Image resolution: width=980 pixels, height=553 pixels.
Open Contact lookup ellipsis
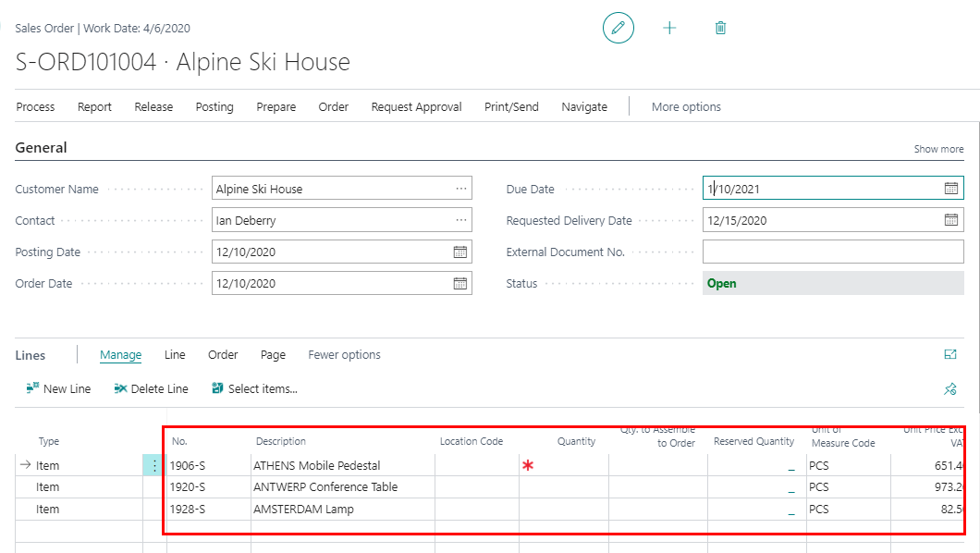point(461,220)
